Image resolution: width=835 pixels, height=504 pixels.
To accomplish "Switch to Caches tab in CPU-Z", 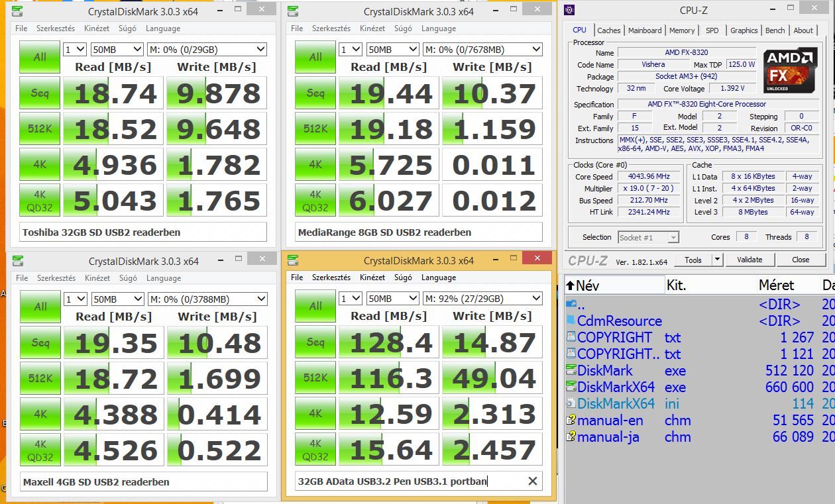I will click(608, 30).
